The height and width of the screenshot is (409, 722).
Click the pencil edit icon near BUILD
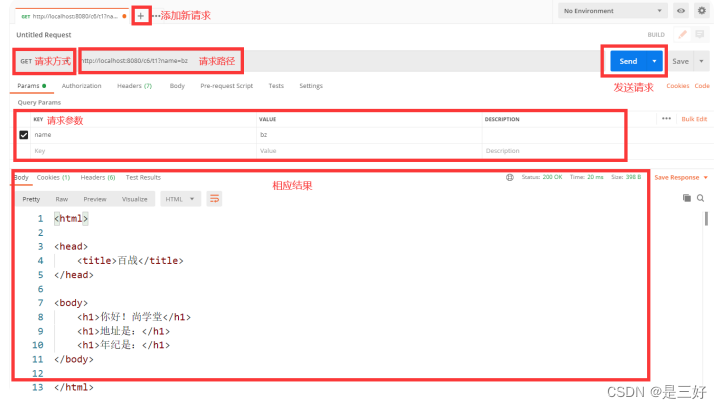(682, 35)
